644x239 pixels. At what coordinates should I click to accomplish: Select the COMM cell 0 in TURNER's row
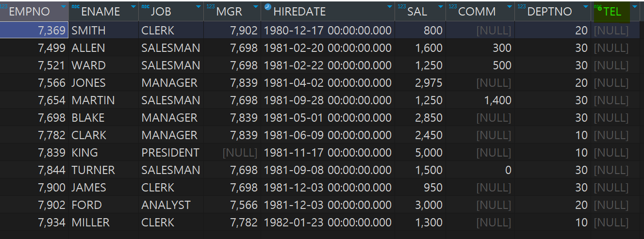[480, 170]
